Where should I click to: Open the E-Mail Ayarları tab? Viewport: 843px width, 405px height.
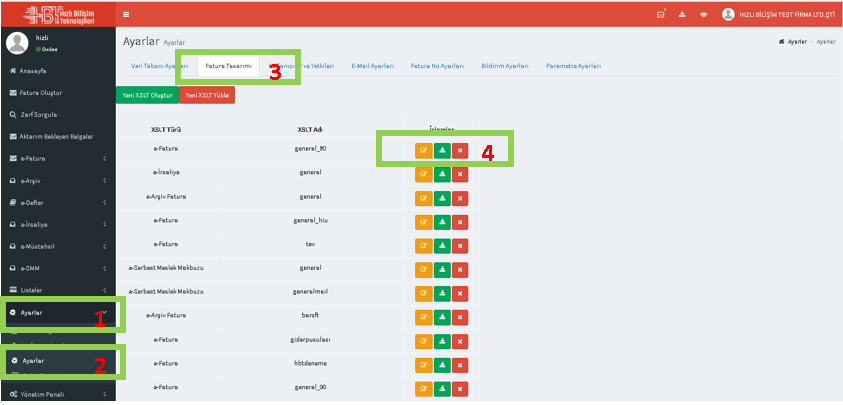(x=372, y=66)
